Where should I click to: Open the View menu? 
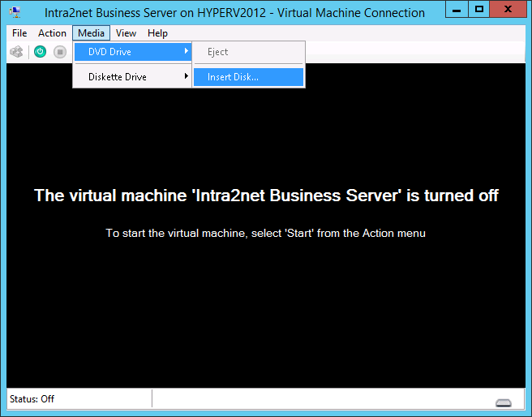[x=126, y=33]
